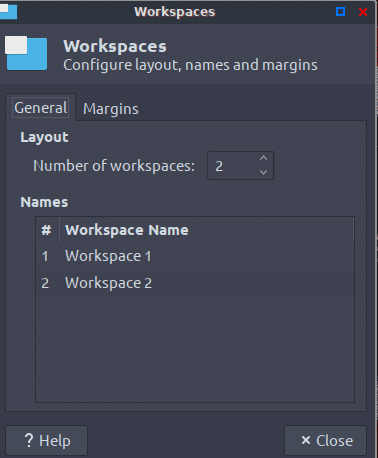378x458 pixels.
Task: Click the # column header
Action: (x=46, y=230)
